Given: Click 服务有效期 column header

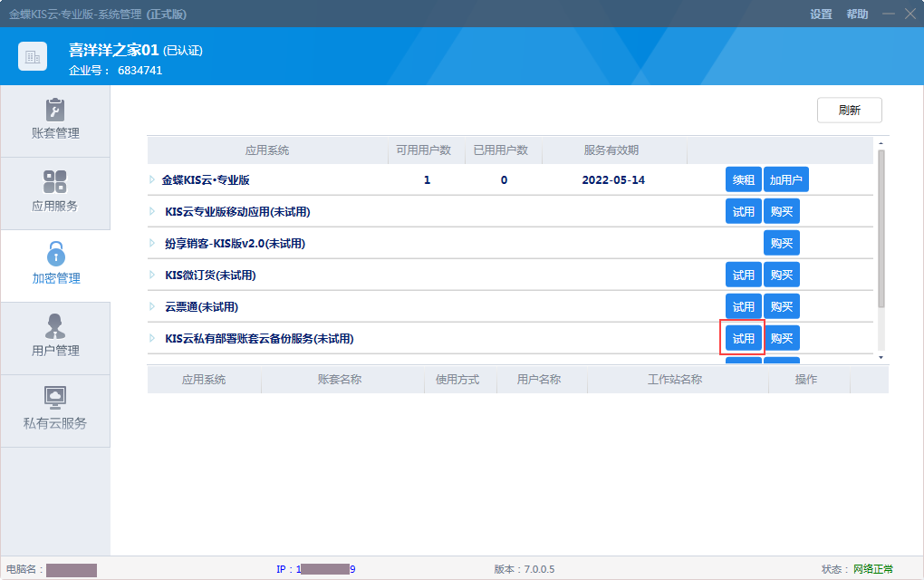Looking at the screenshot, I should (611, 150).
